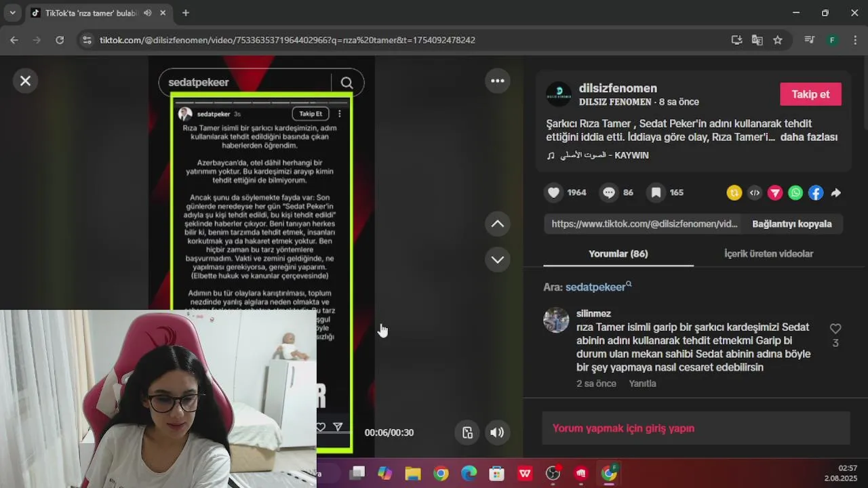This screenshot has width=868, height=488.
Task: Open tab search dropdown arrow
Action: click(12, 13)
